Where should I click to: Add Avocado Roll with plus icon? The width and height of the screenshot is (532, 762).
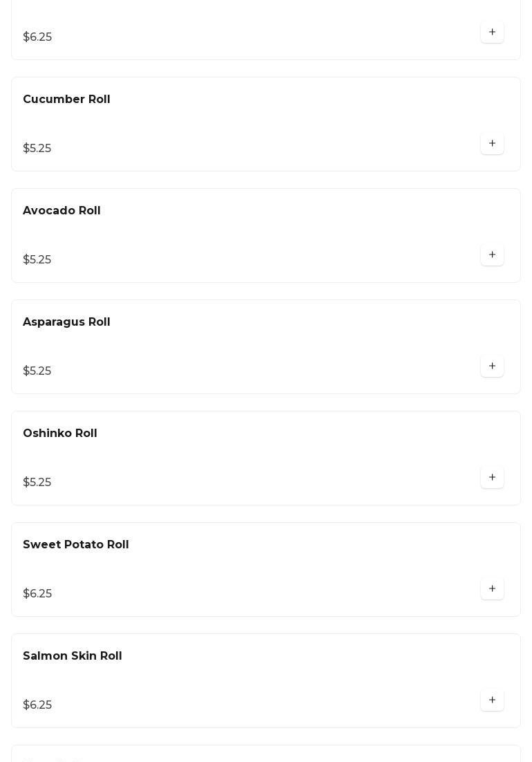click(492, 255)
